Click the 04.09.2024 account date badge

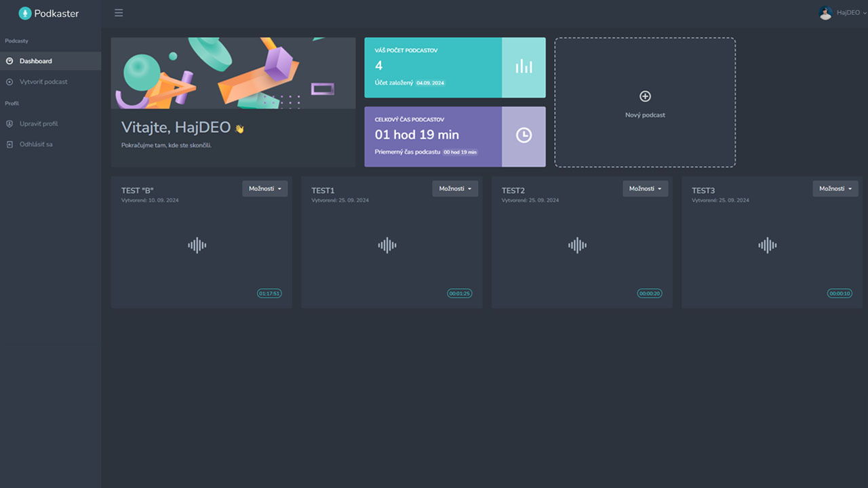pos(430,83)
